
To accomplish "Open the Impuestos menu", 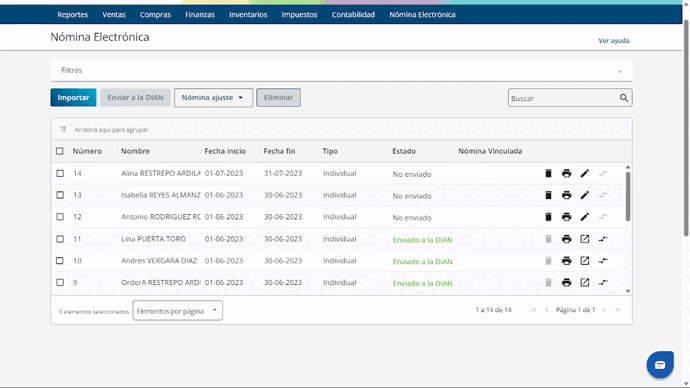I will [x=299, y=15].
